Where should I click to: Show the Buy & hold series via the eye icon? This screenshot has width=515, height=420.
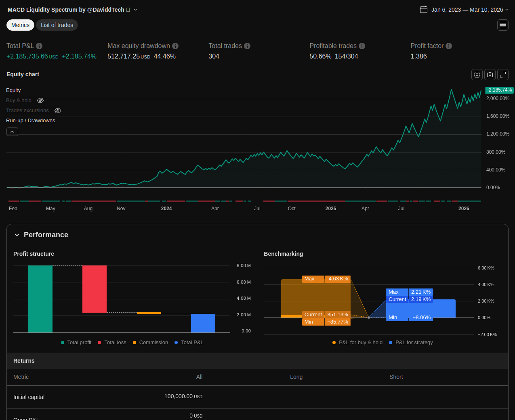click(x=40, y=100)
